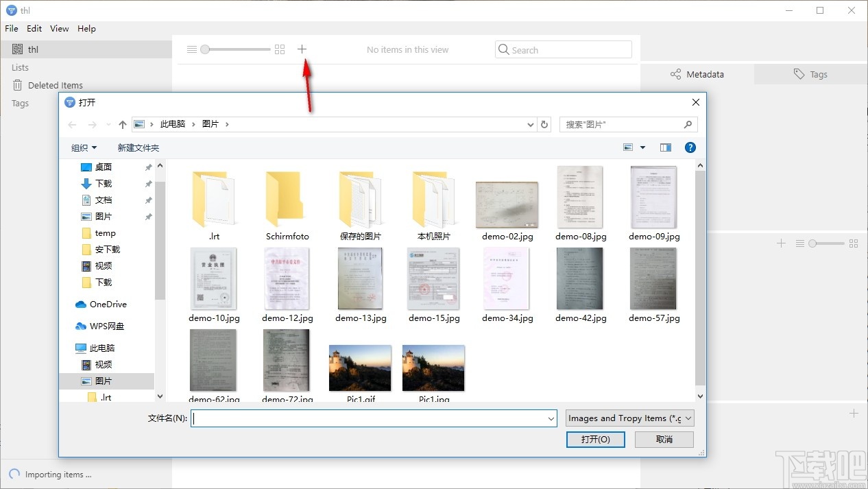This screenshot has height=489, width=868.
Task: Adjust the thumbnail zoom slider in toolbar
Action: click(237, 49)
